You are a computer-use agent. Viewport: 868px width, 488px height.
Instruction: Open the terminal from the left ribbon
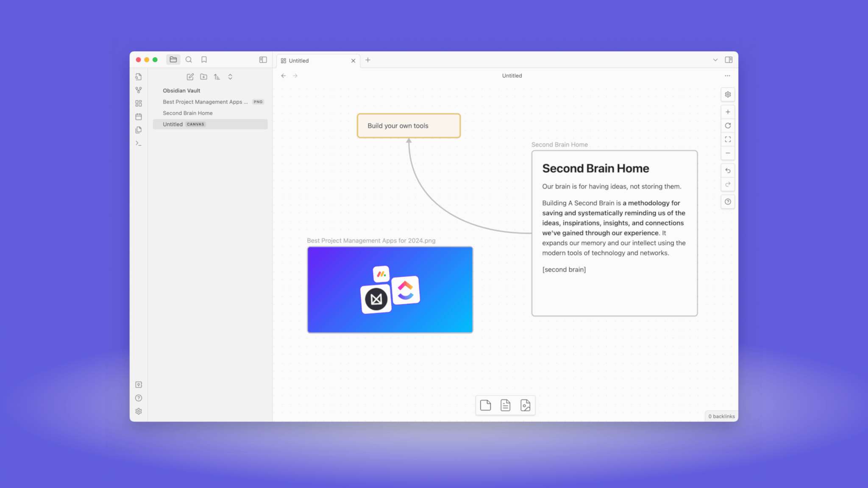click(138, 143)
